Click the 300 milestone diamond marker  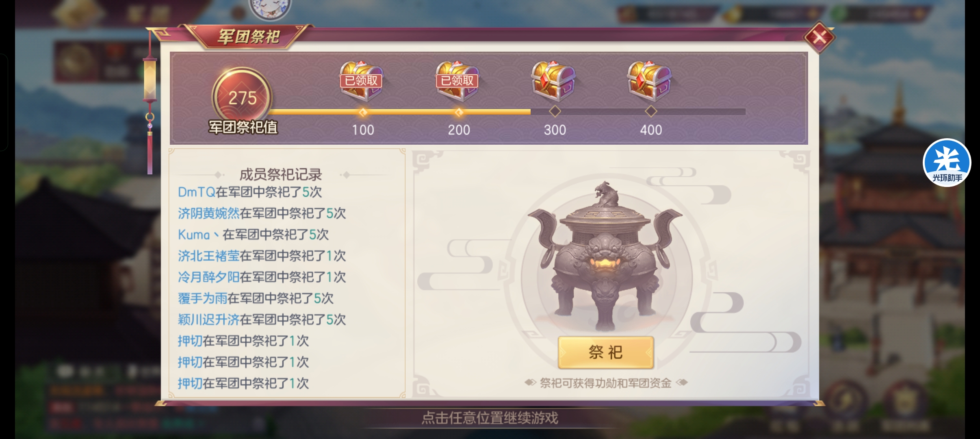point(555,111)
